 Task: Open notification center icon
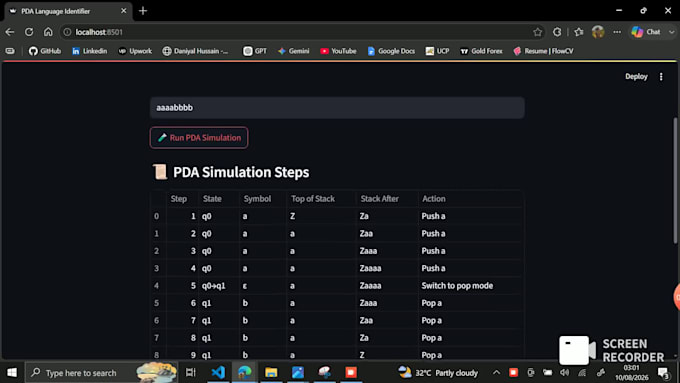663,372
